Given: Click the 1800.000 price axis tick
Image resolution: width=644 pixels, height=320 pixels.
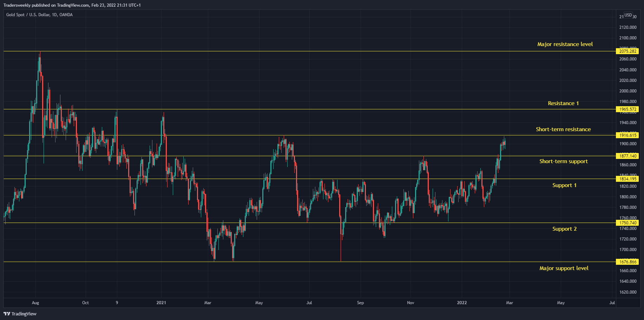Looking at the screenshot, I should [x=628, y=197].
